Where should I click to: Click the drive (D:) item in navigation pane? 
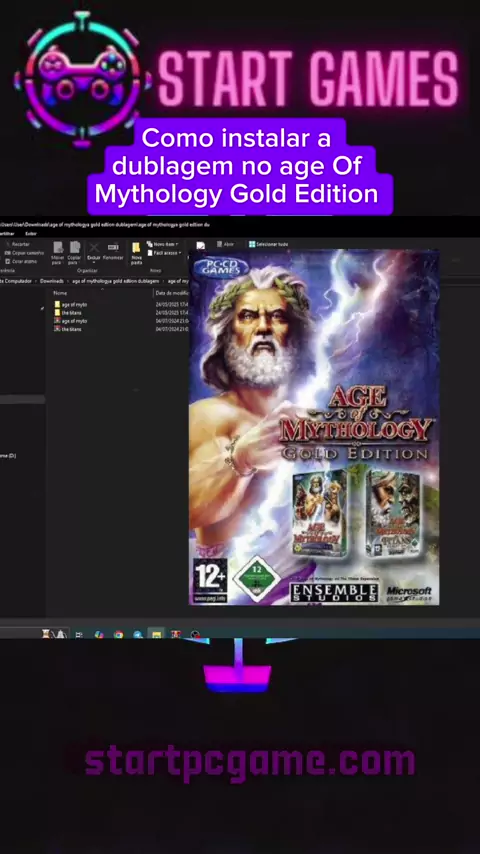[x=8, y=455]
